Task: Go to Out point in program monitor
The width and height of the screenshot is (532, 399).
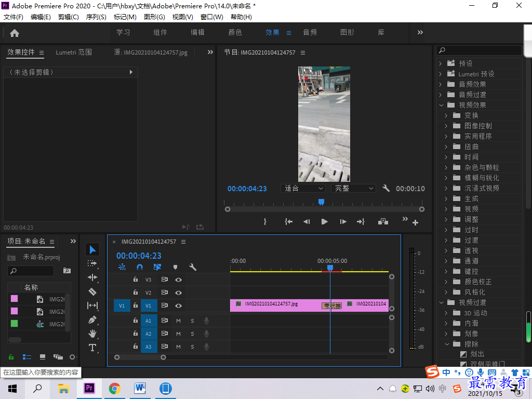Action: [x=361, y=221]
